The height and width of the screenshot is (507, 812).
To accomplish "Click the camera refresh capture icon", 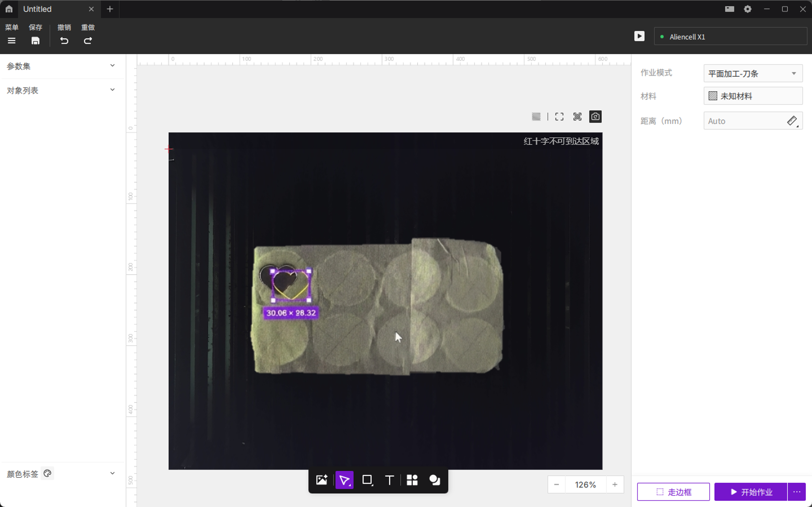I will click(595, 117).
